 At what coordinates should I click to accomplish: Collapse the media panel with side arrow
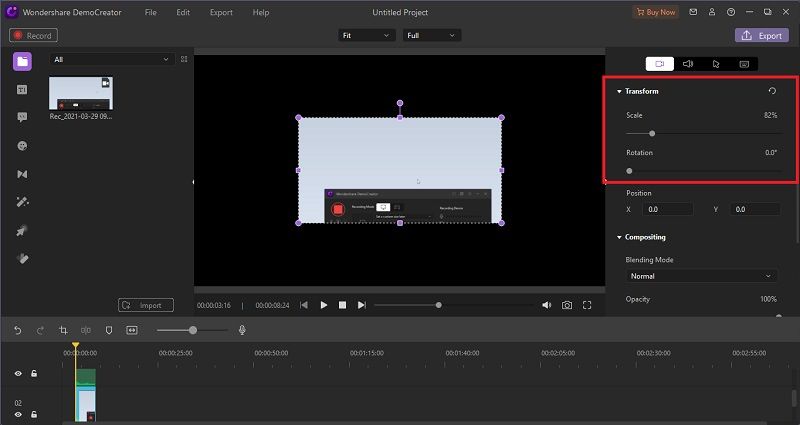[193, 182]
